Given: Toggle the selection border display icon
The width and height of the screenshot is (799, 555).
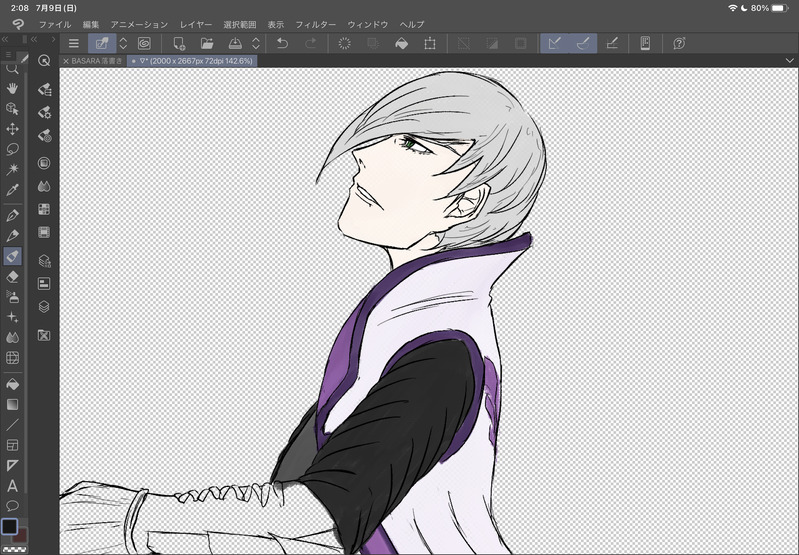Looking at the screenshot, I should coord(520,43).
